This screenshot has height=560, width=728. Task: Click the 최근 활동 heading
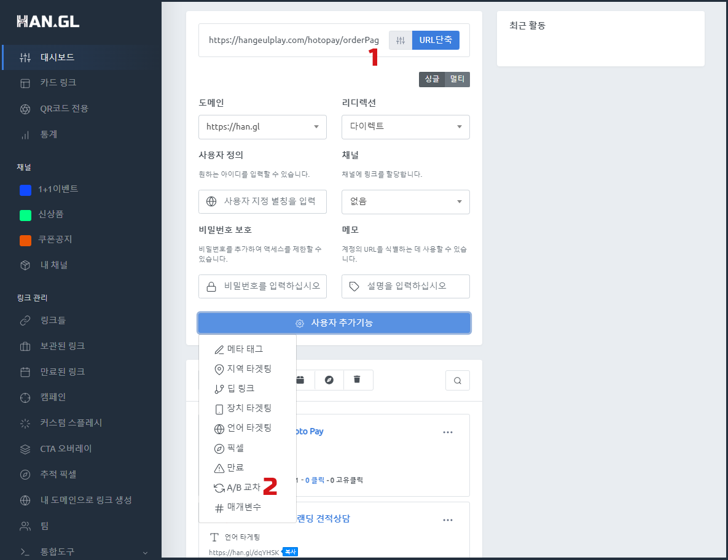pyautogui.click(x=528, y=26)
